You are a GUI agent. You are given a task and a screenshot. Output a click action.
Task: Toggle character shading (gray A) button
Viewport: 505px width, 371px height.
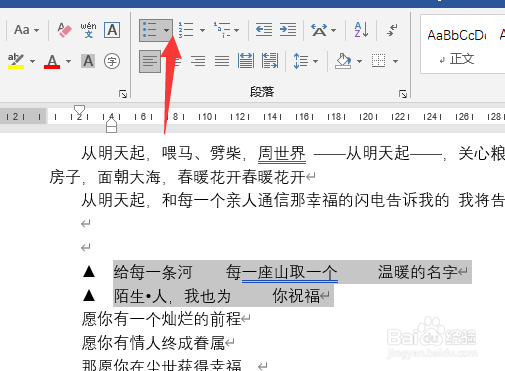click(88, 61)
